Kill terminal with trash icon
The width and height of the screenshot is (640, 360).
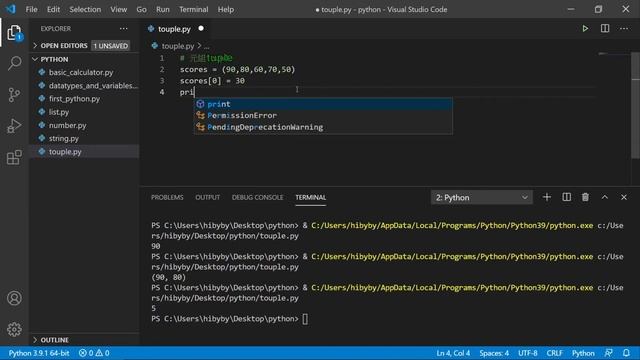click(x=585, y=198)
